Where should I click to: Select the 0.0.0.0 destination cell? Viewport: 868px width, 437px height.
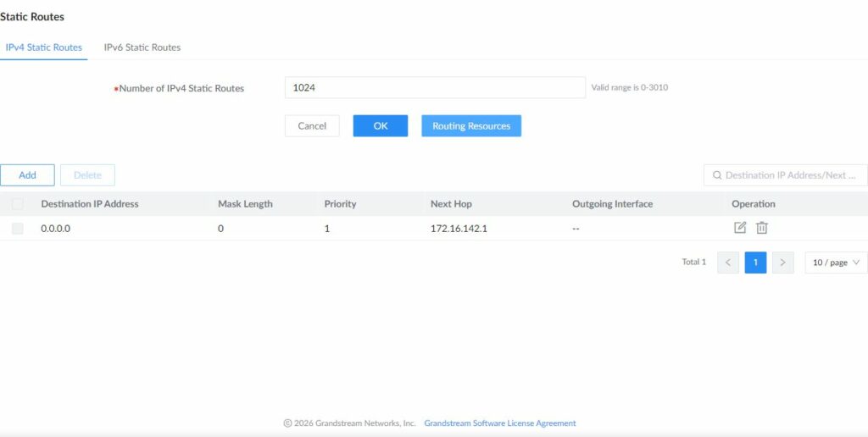click(55, 229)
